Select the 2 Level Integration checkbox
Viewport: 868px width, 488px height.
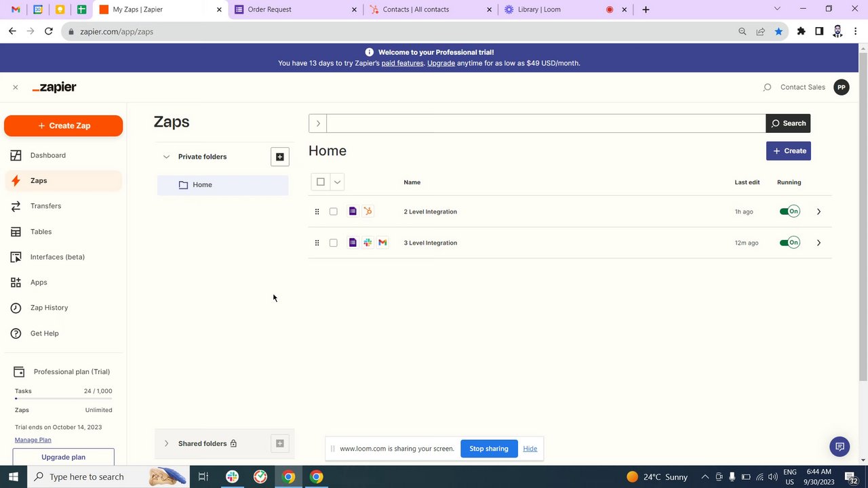point(333,211)
